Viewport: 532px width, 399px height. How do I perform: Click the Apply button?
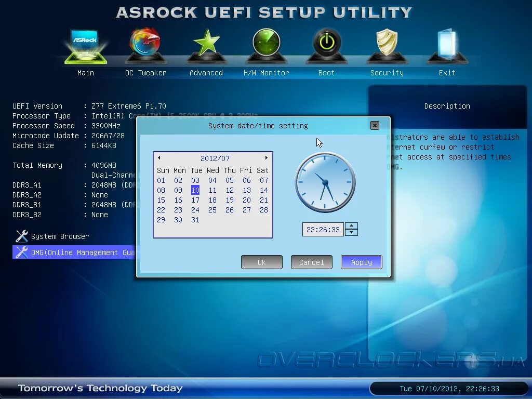pyautogui.click(x=362, y=262)
